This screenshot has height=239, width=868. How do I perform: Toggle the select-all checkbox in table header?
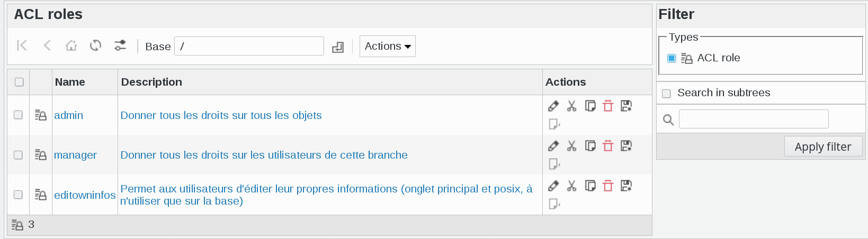[19, 82]
